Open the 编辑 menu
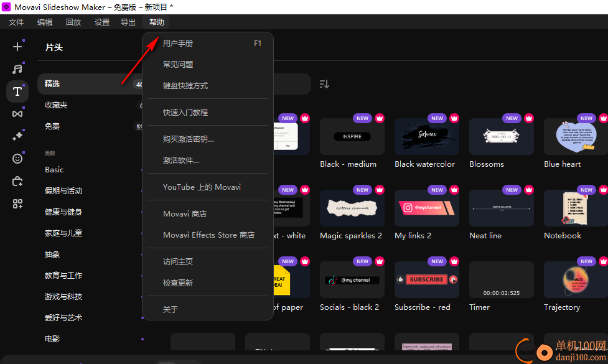This screenshot has width=608, height=364. click(45, 22)
